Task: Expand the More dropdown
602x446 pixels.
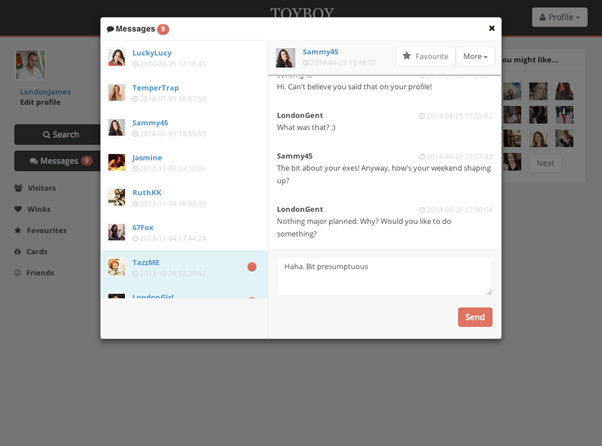Action: (x=475, y=56)
